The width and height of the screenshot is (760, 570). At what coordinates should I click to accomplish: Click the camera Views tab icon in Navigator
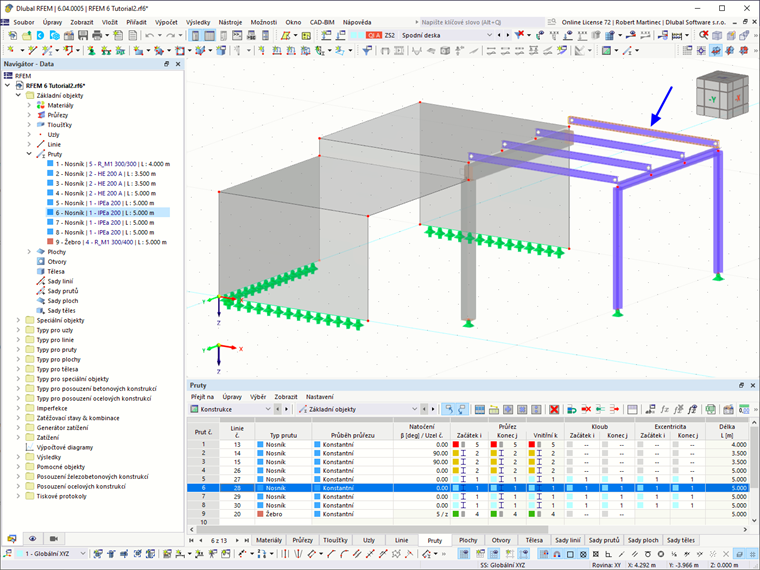54,538
